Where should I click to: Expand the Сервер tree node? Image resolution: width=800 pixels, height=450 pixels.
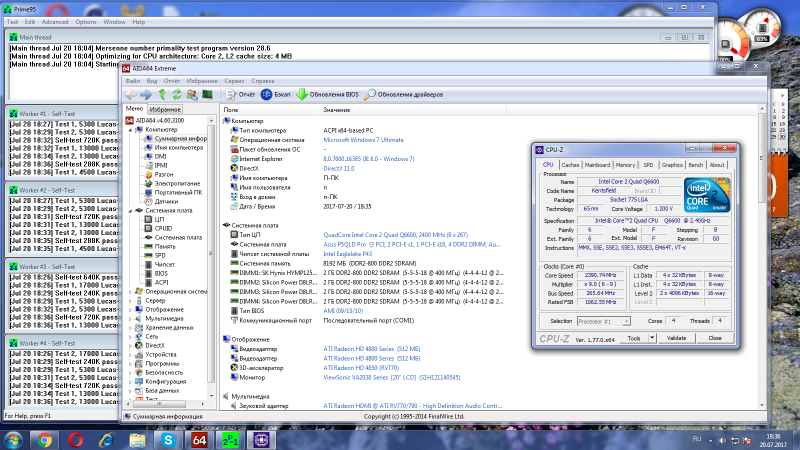tap(131, 301)
